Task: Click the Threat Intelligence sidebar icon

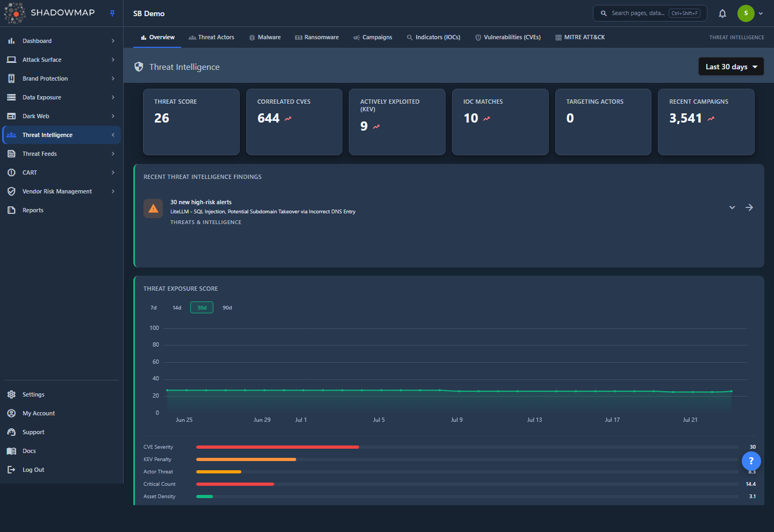Action: (x=11, y=135)
